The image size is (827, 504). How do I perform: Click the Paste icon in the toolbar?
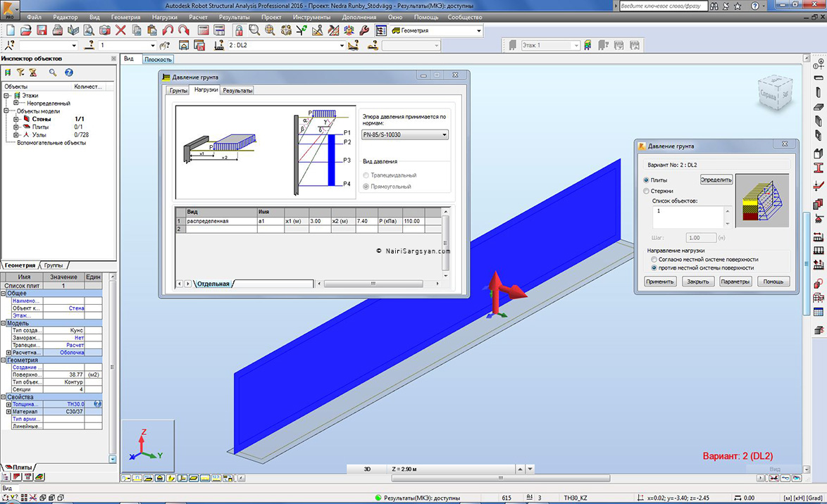click(x=152, y=30)
